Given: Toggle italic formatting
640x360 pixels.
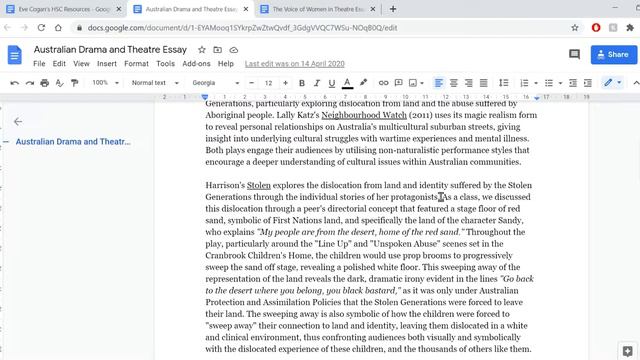Looking at the screenshot, I should pos(317,83).
